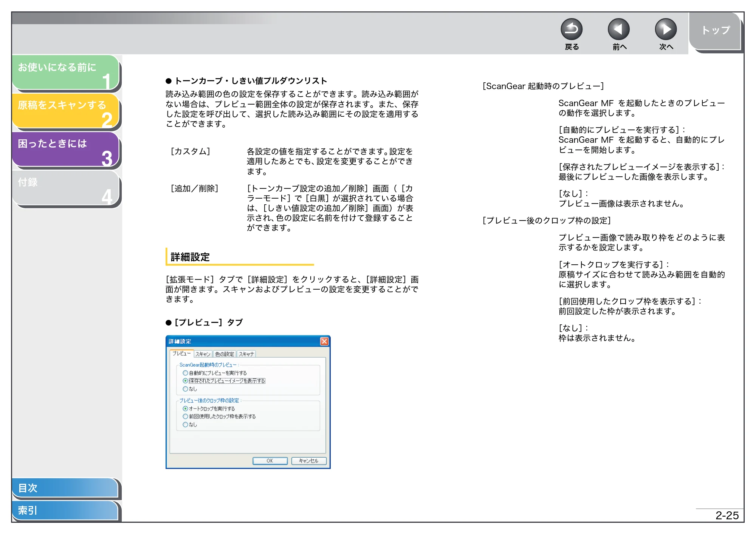Image resolution: width=756 pixels, height=534 pixels.
Task: Click the [プレビュー] タブ bullet heading
Action: (x=208, y=323)
